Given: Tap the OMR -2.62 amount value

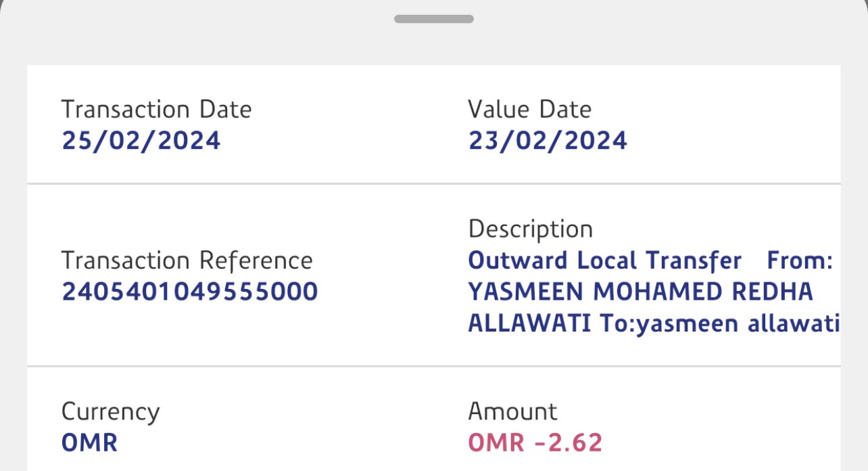Looking at the screenshot, I should 535,443.
